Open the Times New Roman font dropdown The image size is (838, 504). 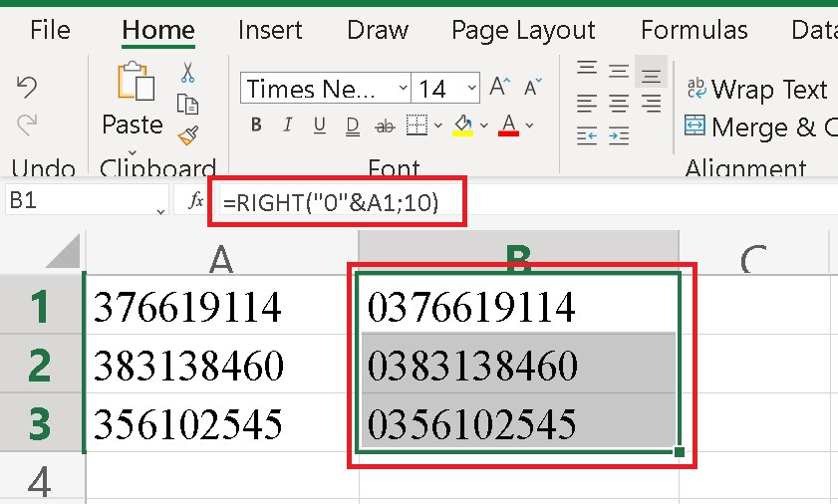(403, 89)
